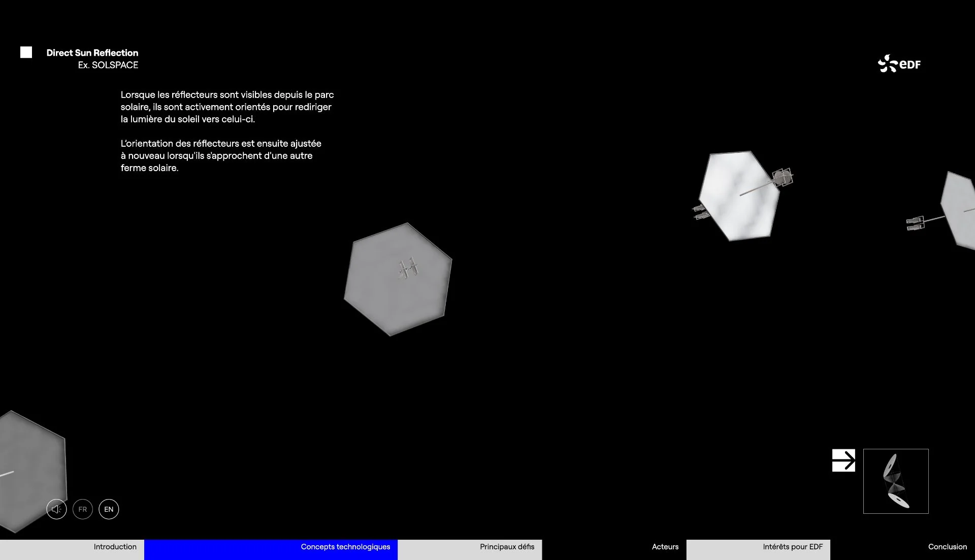Image resolution: width=975 pixels, height=560 pixels.
Task: Mute the sound with the speaker icon
Action: pyautogui.click(x=56, y=509)
